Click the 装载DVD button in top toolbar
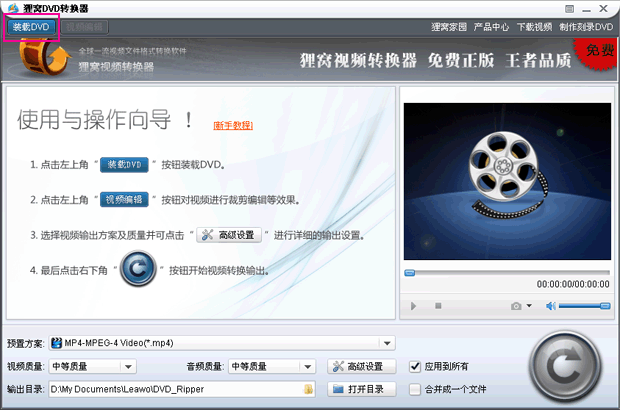The image size is (620, 410). [31, 27]
